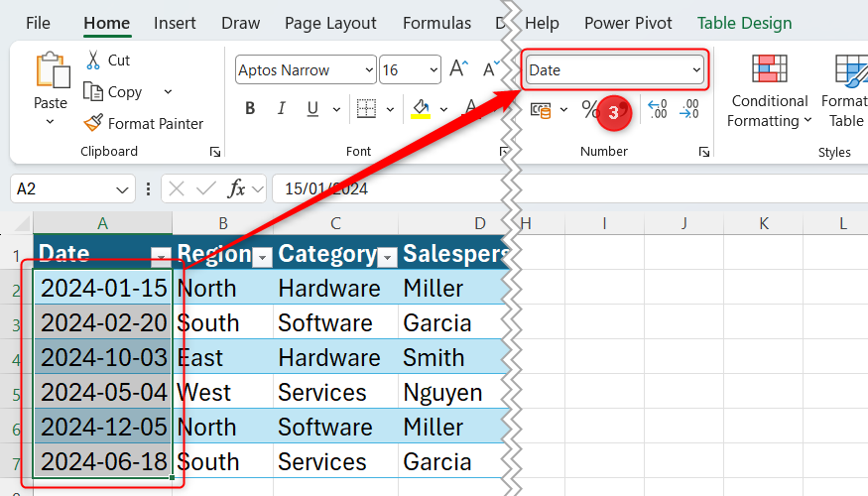The height and width of the screenshot is (496, 868).
Task: Click the formula bar Cancel X icon
Action: point(176,188)
